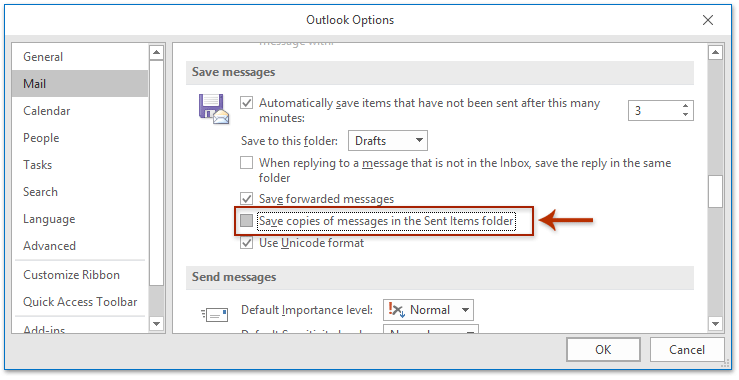Open the Advanced options category
This screenshot has height=380, width=739.
pyautogui.click(x=49, y=246)
